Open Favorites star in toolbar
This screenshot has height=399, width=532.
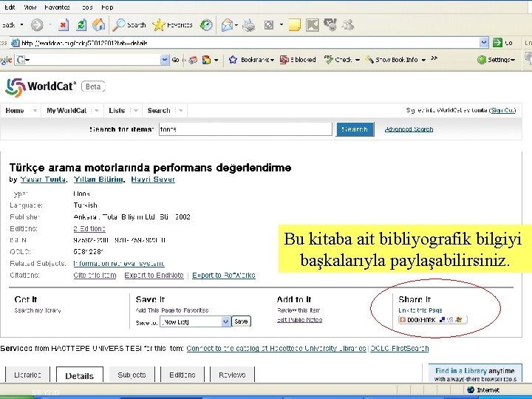pos(172,25)
